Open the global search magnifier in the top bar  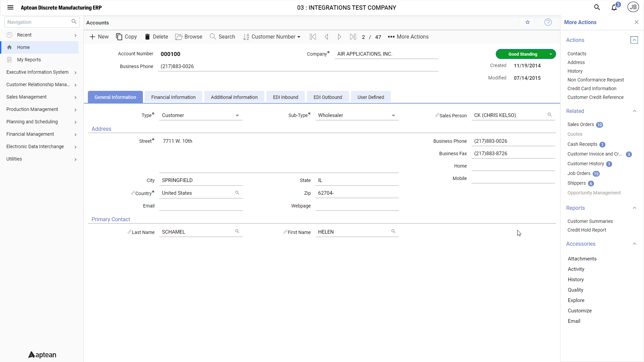(x=597, y=7)
